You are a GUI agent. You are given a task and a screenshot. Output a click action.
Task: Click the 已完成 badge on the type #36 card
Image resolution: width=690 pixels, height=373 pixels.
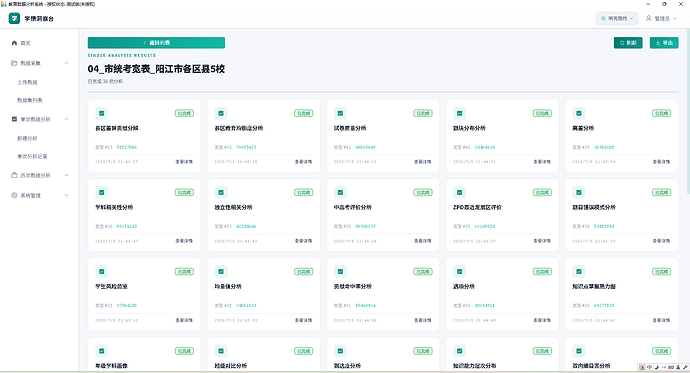pyautogui.click(x=423, y=193)
